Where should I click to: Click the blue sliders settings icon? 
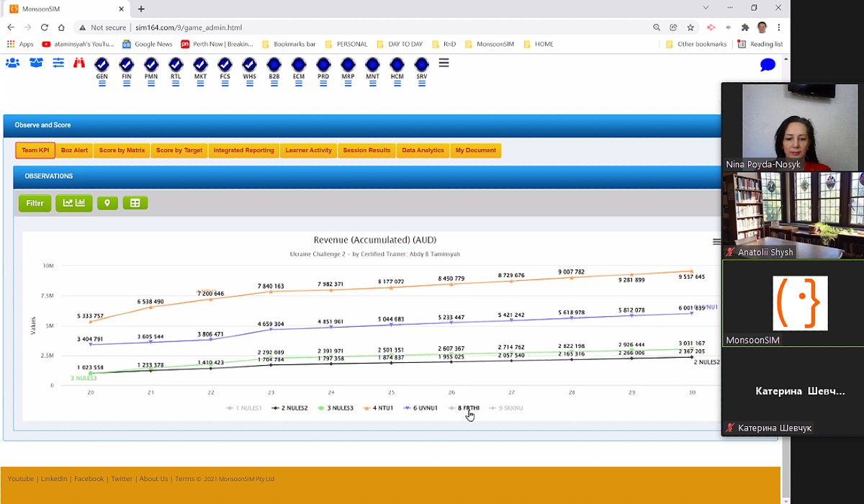tap(58, 63)
